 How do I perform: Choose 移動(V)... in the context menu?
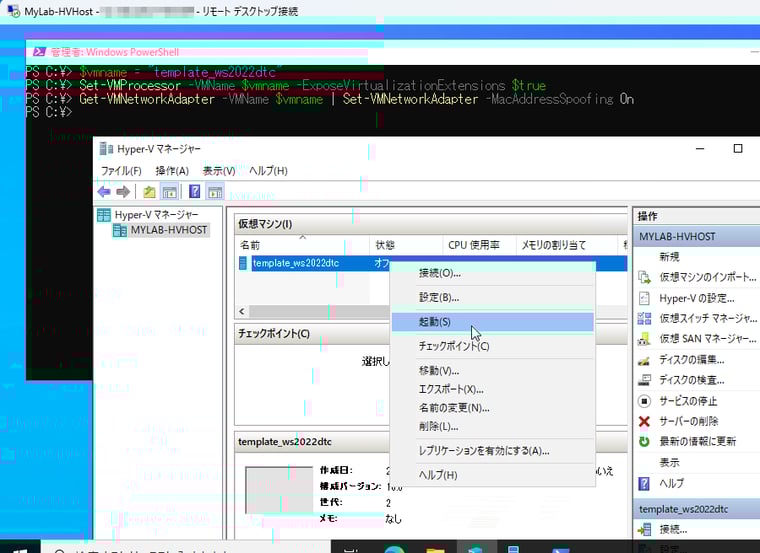(x=492, y=371)
